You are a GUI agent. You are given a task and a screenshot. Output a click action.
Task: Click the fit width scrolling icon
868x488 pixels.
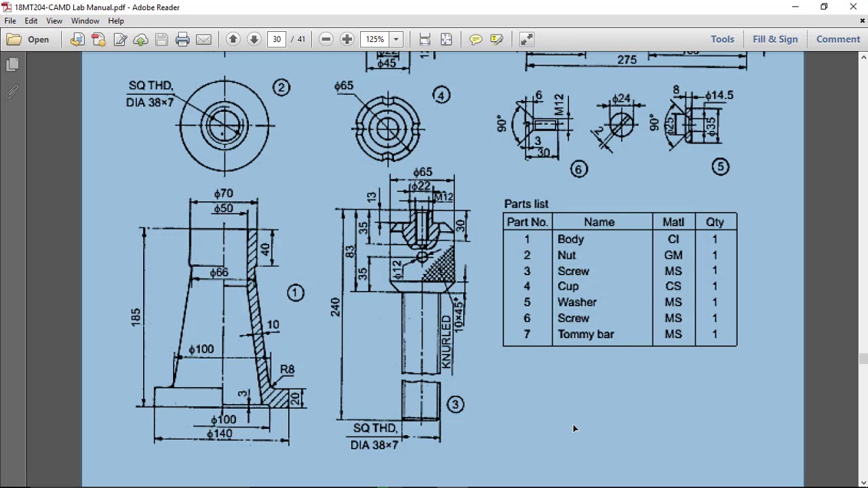425,39
